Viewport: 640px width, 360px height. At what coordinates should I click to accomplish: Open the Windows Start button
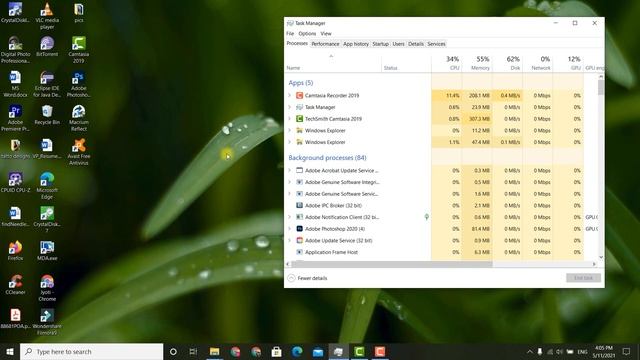click(10, 351)
